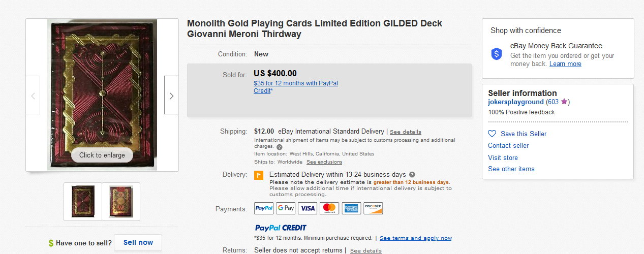Open the jokersplayground seller profile link
This screenshot has height=254, width=644.
pyautogui.click(x=516, y=102)
